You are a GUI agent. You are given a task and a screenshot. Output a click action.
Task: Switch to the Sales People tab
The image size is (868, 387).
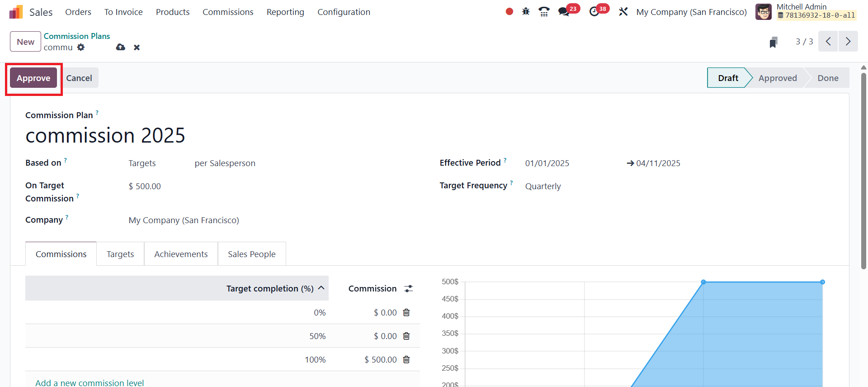[x=252, y=254]
